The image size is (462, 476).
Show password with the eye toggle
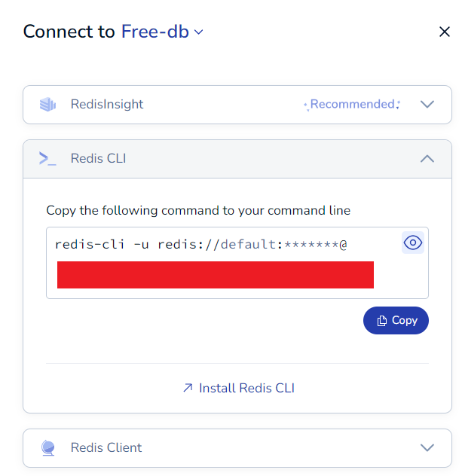(413, 243)
